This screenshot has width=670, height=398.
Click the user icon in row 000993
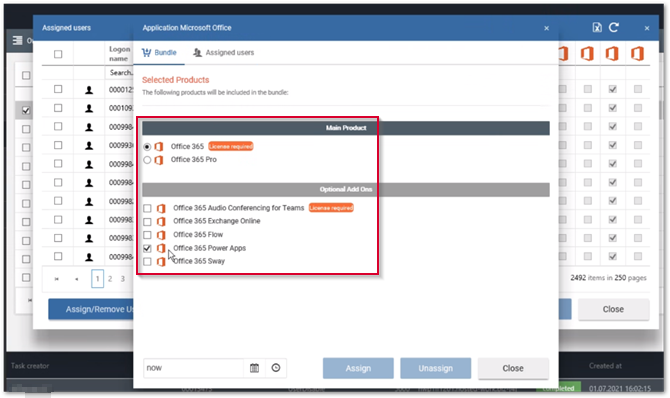pyautogui.click(x=89, y=146)
